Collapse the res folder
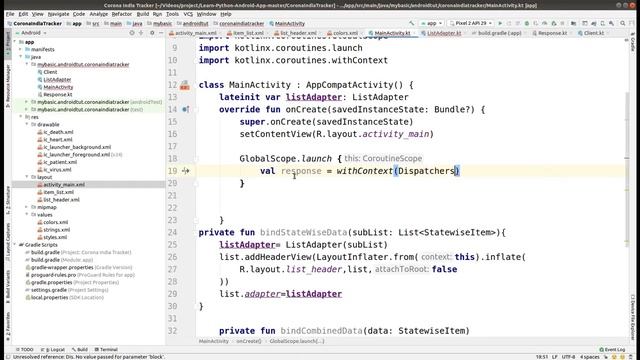The width and height of the screenshot is (640, 360). [x=20, y=117]
